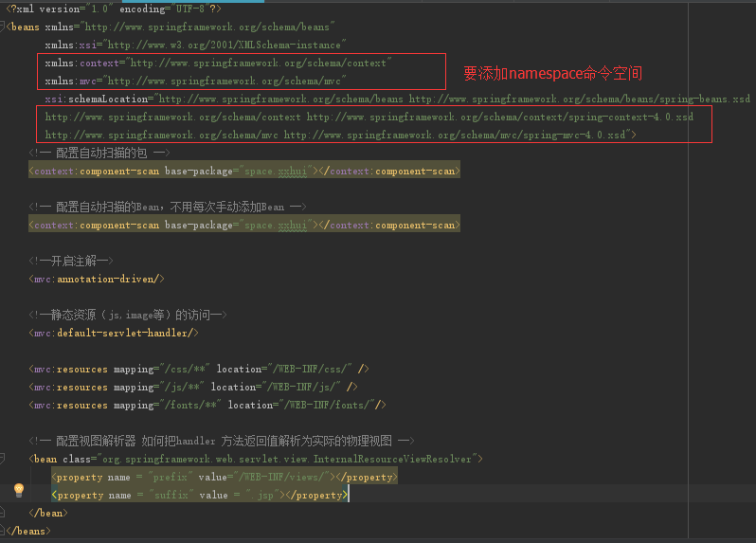The image size is (756, 543).
Task: Click the fold marker beside closing </bean> tag
Action: click(x=2, y=512)
